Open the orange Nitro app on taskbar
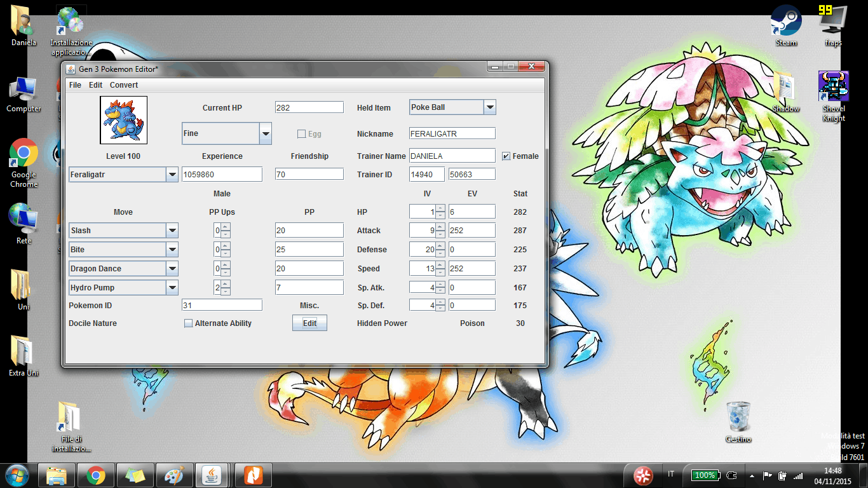Image resolution: width=868 pixels, height=488 pixels. 253,475
